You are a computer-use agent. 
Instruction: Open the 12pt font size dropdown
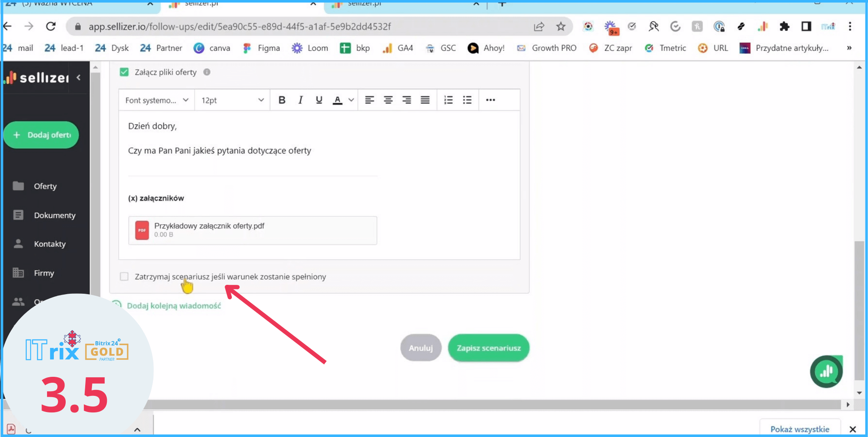(232, 100)
